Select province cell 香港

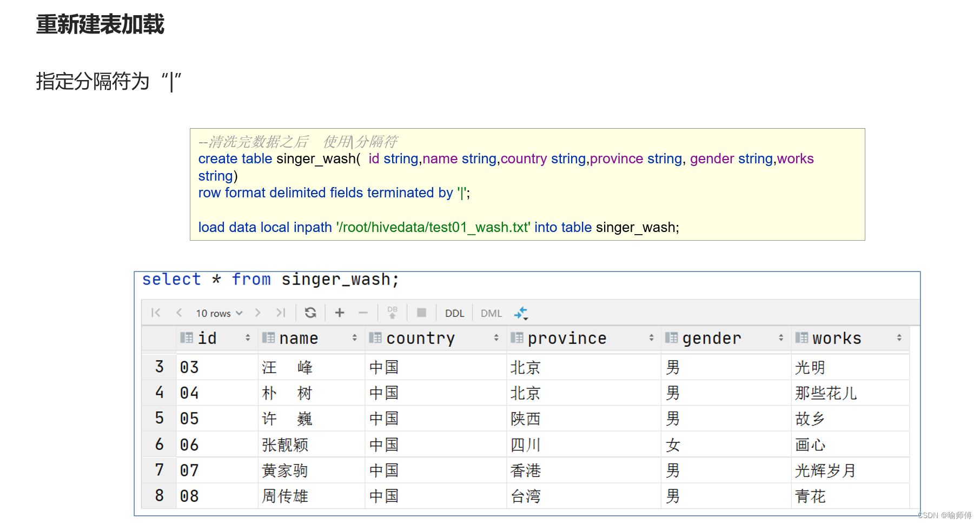[584, 470]
